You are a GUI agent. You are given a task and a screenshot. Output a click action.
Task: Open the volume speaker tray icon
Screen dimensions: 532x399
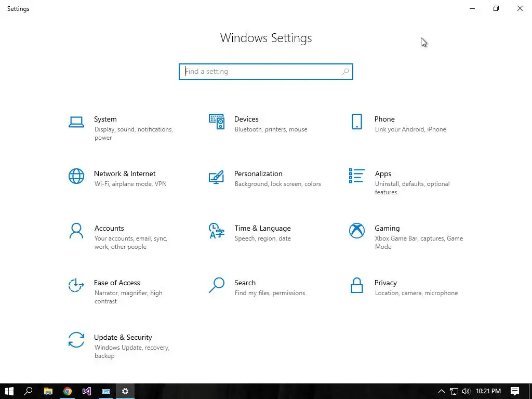[x=466, y=391]
